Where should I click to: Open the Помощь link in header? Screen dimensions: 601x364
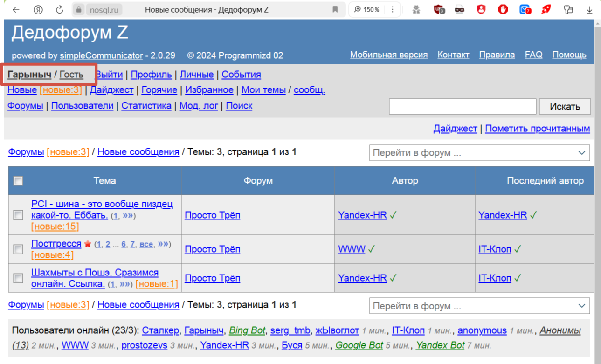(x=569, y=55)
